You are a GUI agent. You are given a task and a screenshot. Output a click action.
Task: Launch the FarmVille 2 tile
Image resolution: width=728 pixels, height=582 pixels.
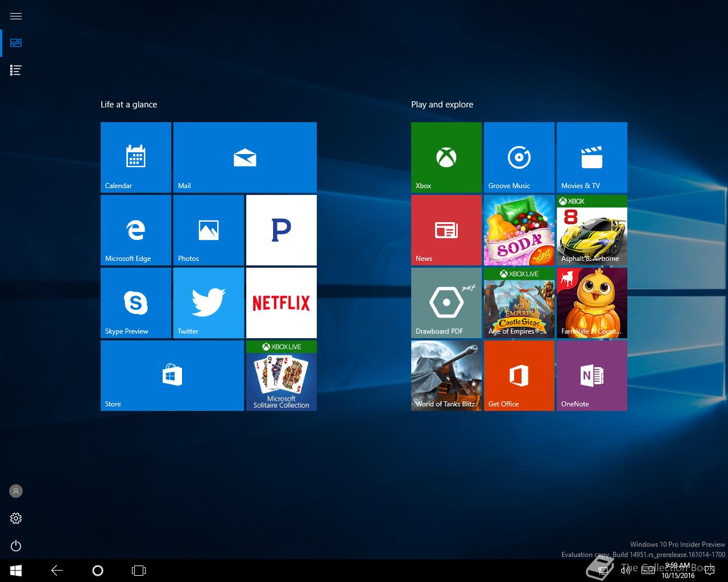click(592, 303)
